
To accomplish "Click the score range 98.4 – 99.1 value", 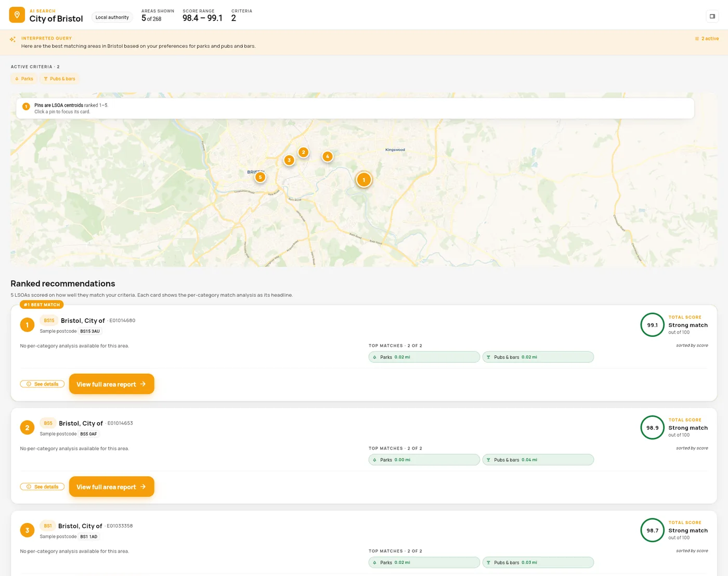I will point(202,18).
